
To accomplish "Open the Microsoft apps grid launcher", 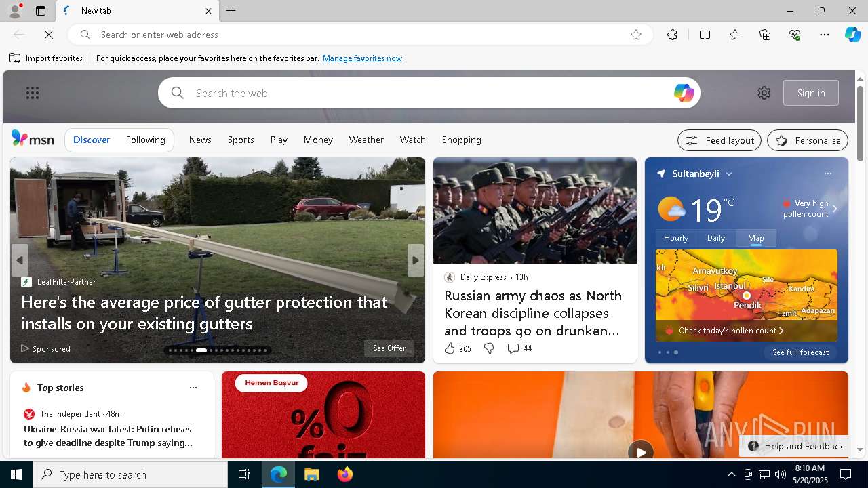I will [x=33, y=93].
